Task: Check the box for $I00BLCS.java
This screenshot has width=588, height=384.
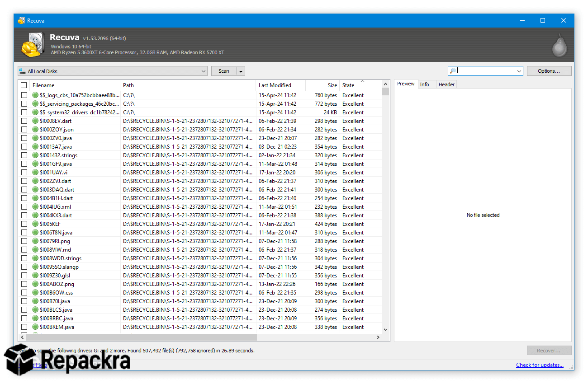Action: [24, 310]
